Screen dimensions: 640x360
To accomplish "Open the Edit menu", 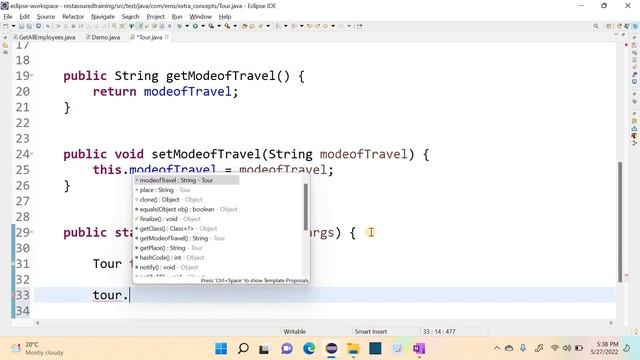I will click(24, 16).
